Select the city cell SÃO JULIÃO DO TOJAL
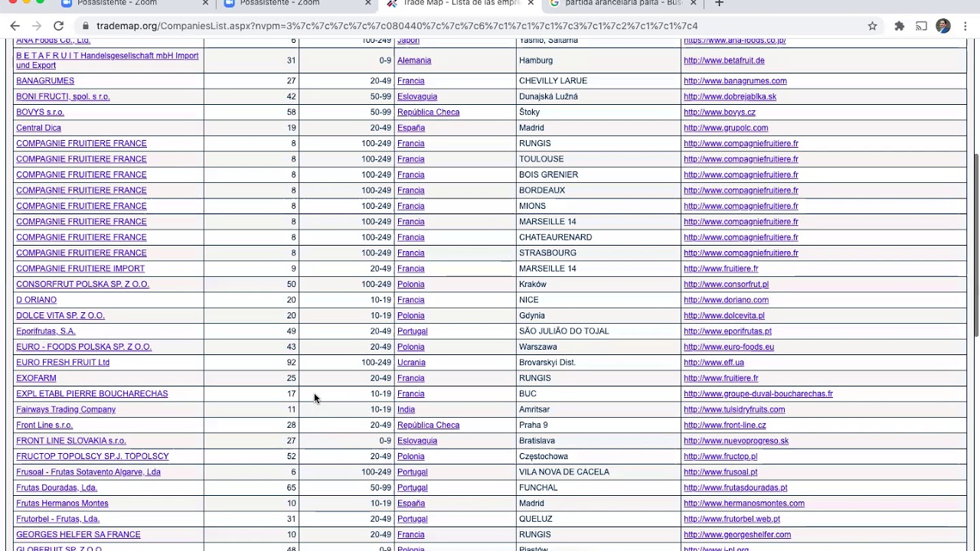The image size is (980, 551). (564, 331)
